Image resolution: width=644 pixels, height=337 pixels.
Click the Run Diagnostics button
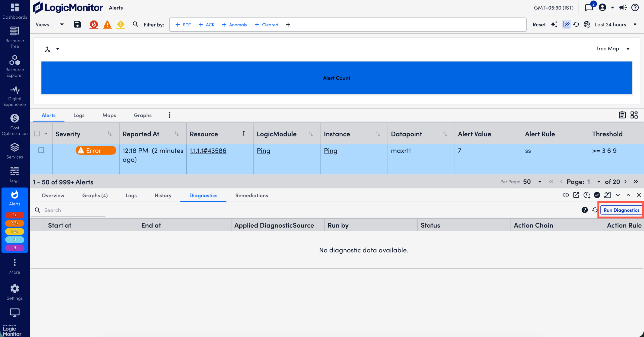click(x=621, y=210)
